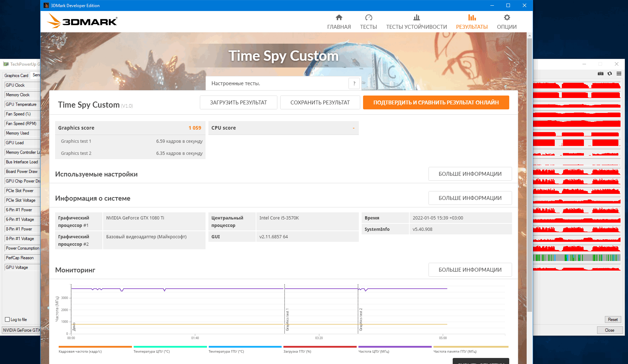Open the ТЕСТЫ gauge icon
Viewport: 628px width, 364px height.
(368, 17)
